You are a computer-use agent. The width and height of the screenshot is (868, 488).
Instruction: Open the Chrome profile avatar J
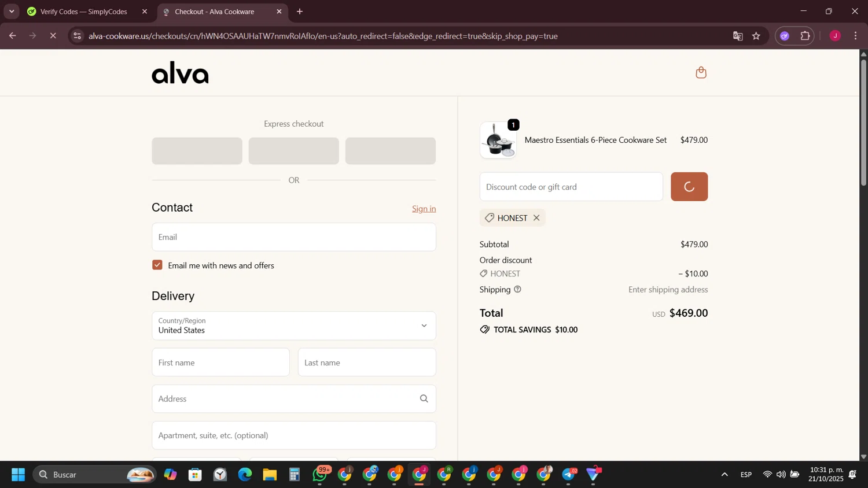(835, 36)
